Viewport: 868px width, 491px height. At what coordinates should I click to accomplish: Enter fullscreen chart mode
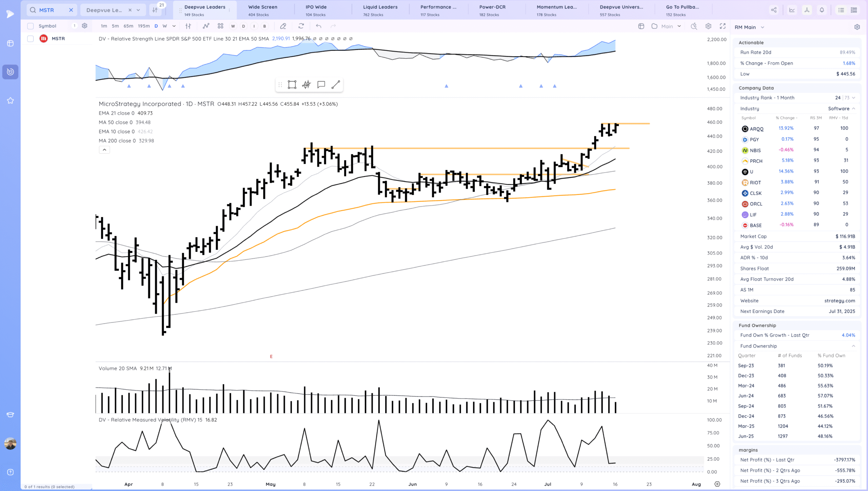pos(723,26)
